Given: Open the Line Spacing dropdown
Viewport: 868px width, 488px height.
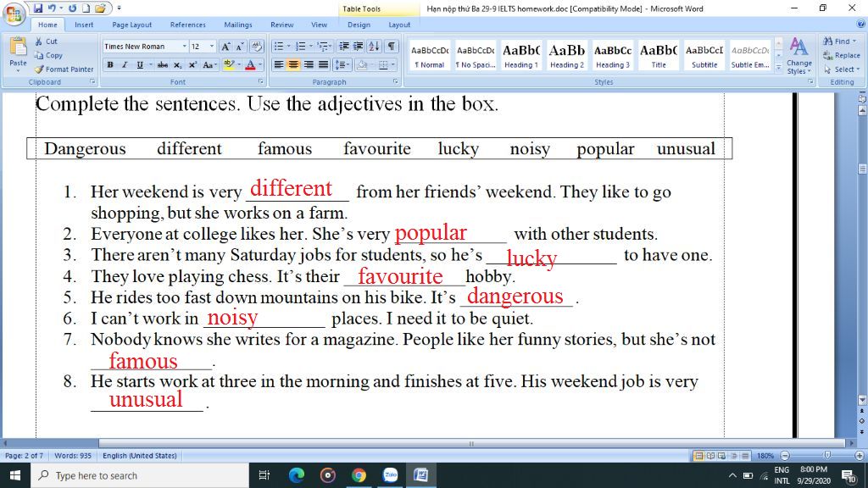Looking at the screenshot, I should click(343, 64).
